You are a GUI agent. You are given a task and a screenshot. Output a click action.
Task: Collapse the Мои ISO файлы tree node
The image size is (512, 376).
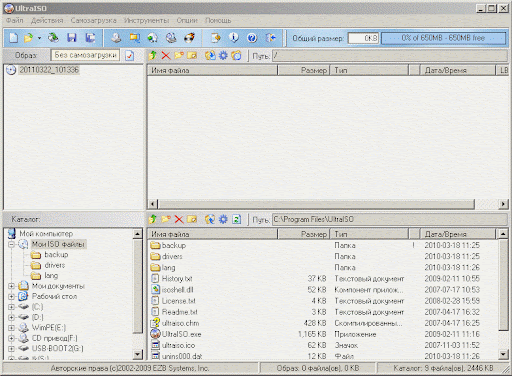[11, 245]
